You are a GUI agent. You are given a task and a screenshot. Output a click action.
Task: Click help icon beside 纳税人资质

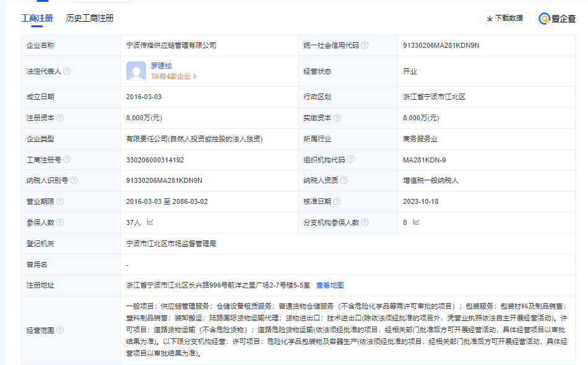point(344,180)
